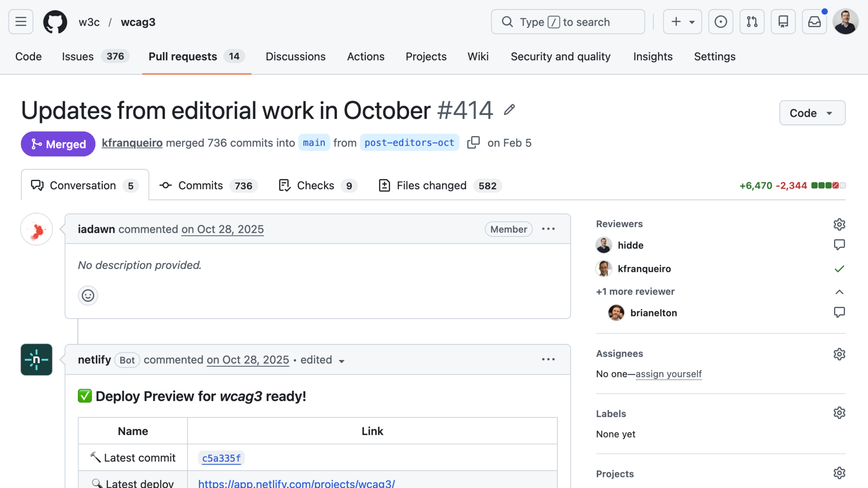Open options menu on netlify's comment
This screenshot has width=868, height=488.
548,359
